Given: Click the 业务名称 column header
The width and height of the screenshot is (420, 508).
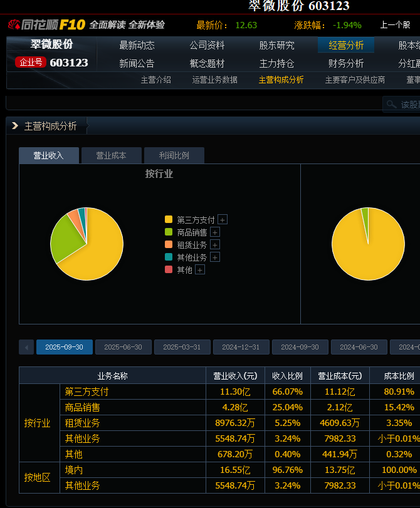Looking at the screenshot, I should 113,376.
